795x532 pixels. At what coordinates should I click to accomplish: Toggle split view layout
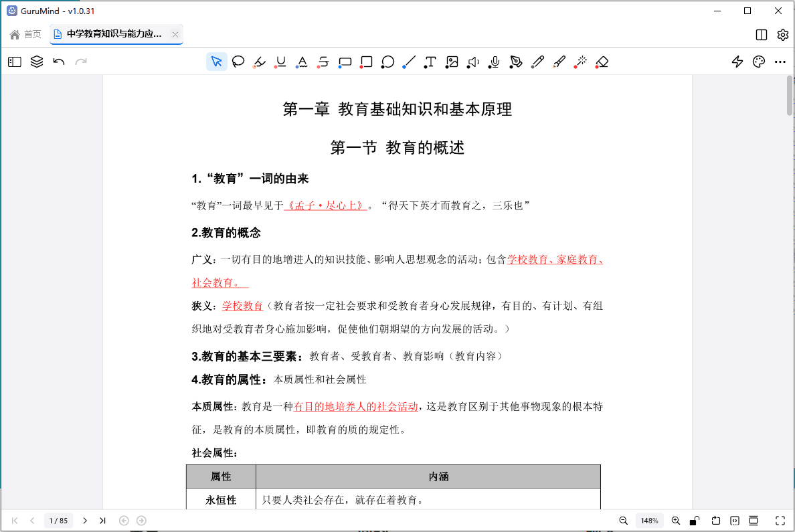(761, 35)
